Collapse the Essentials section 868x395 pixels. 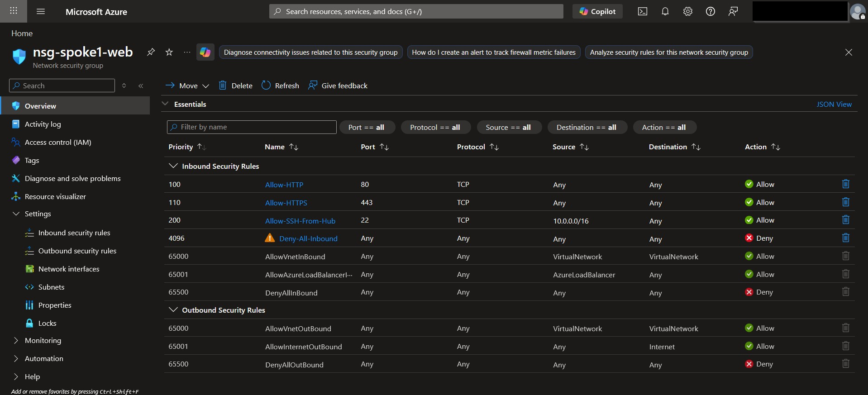coord(165,104)
